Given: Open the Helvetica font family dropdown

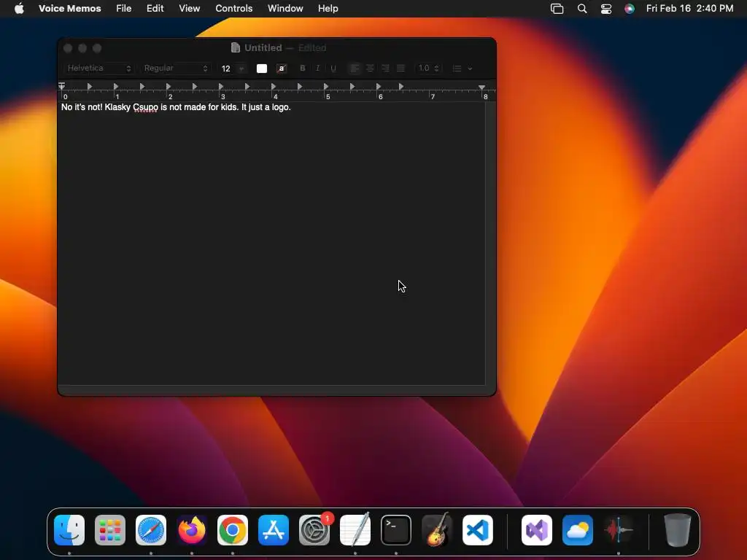Looking at the screenshot, I should [x=98, y=68].
